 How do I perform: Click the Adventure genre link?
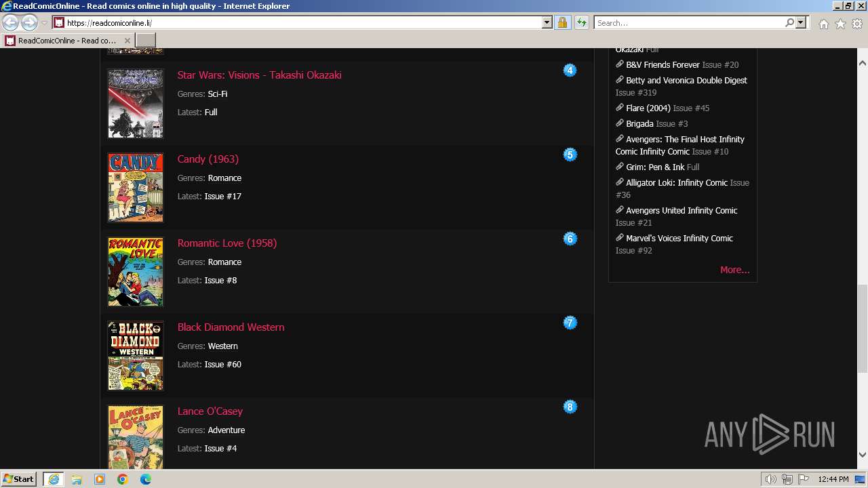point(226,430)
